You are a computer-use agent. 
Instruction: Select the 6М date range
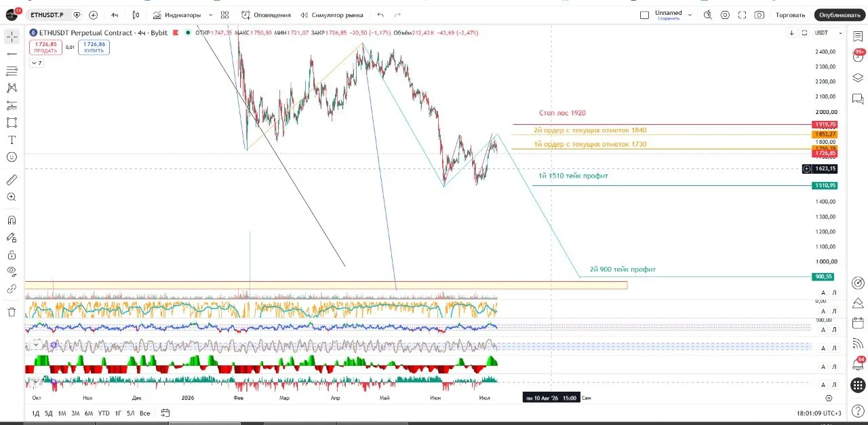tap(89, 413)
